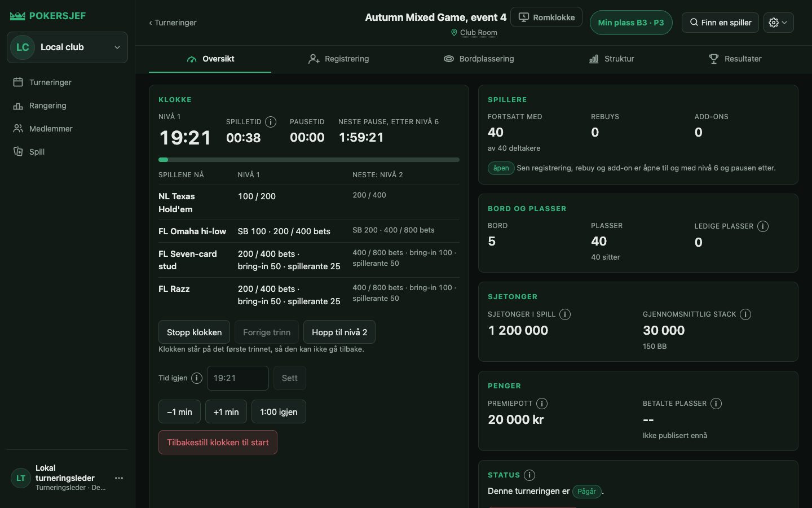The width and height of the screenshot is (812, 508).
Task: Open the Turneringer calendar icon in sidebar
Action: click(18, 82)
